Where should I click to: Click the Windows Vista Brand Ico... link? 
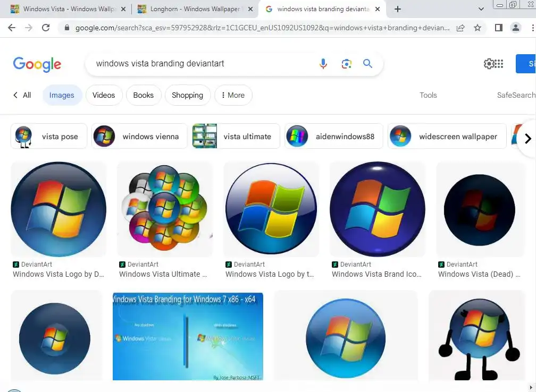tap(376, 274)
